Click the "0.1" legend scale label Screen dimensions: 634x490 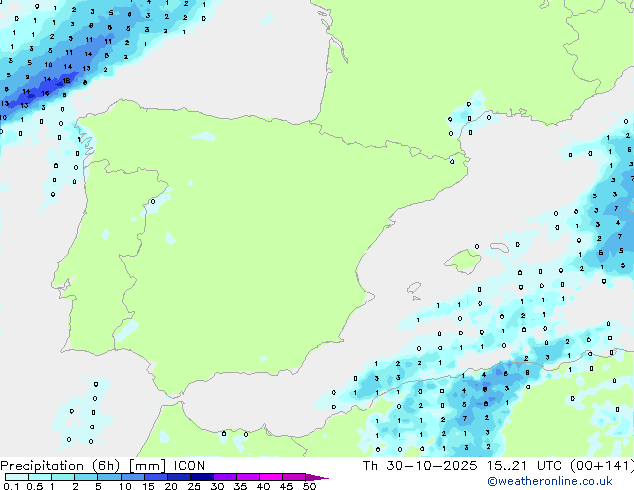(x=11, y=486)
